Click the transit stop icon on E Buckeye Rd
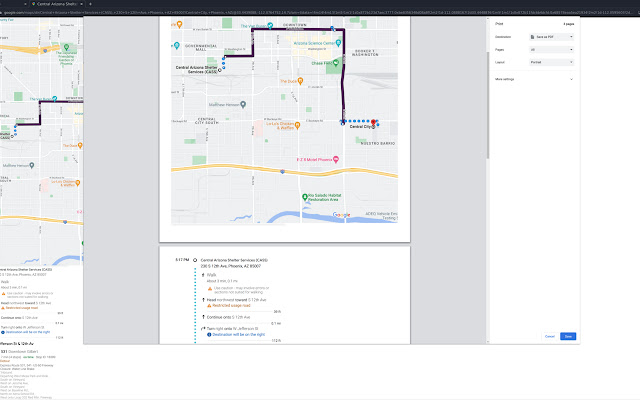640x400 pixels. click(x=342, y=122)
